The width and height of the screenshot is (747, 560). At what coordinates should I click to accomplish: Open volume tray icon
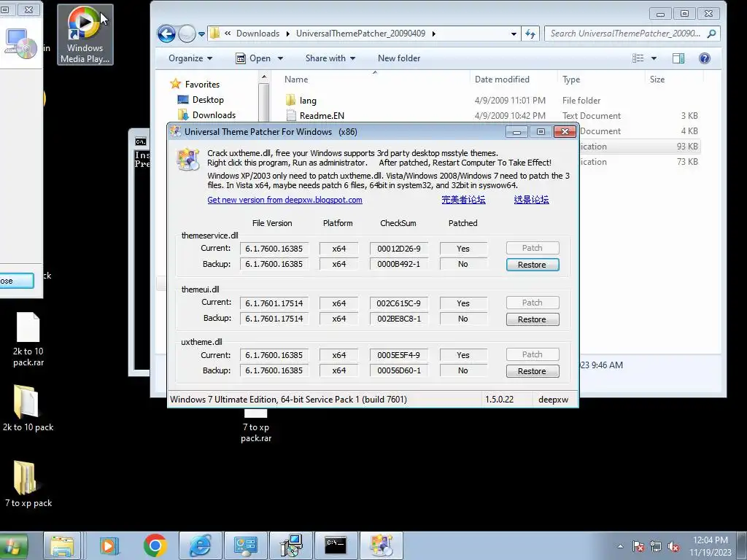coord(673,547)
